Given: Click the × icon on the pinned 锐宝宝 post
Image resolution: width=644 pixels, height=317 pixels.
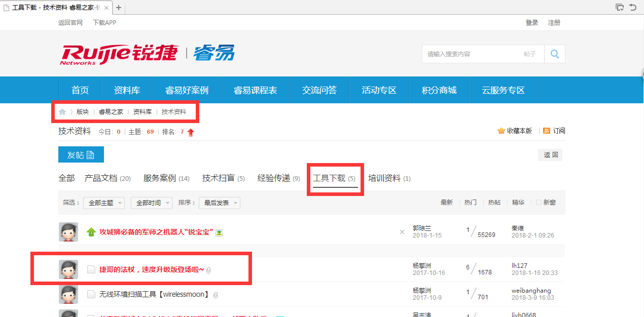Looking at the screenshot, I should click(x=402, y=232).
